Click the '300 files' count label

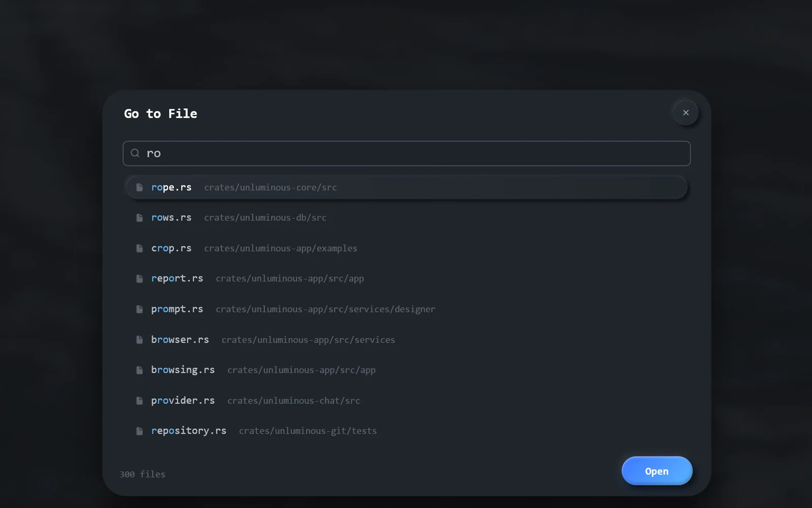pos(143,474)
